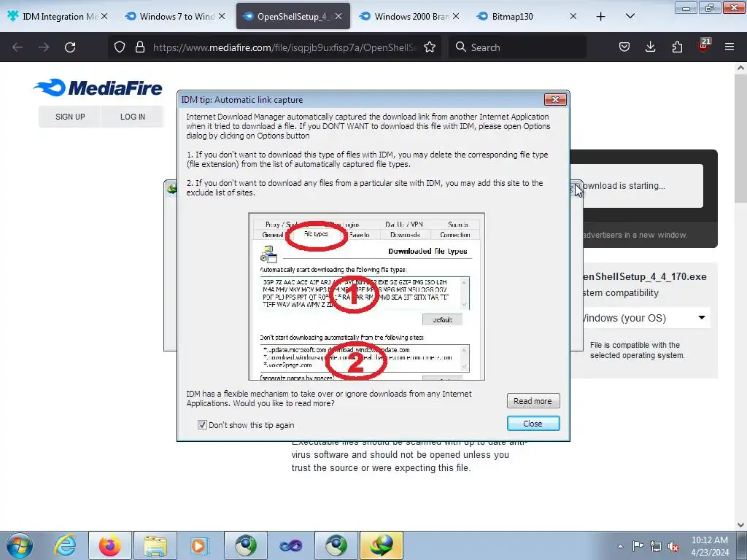
Task: Click the Download is starting text
Action: coord(624,186)
